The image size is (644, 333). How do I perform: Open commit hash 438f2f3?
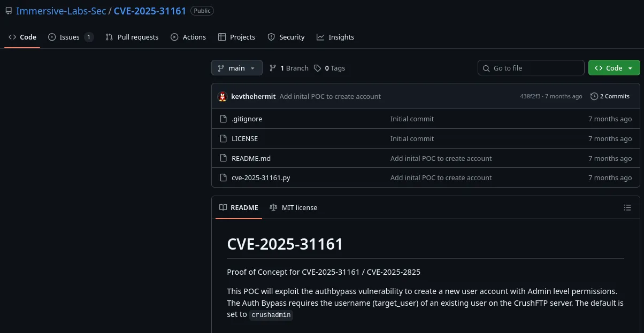pyautogui.click(x=531, y=97)
